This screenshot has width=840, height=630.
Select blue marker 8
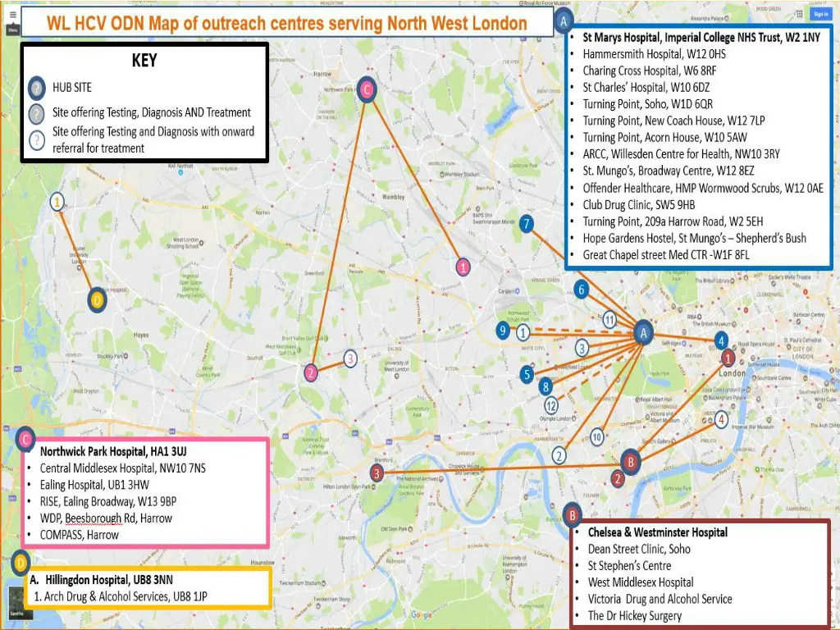coord(546,386)
